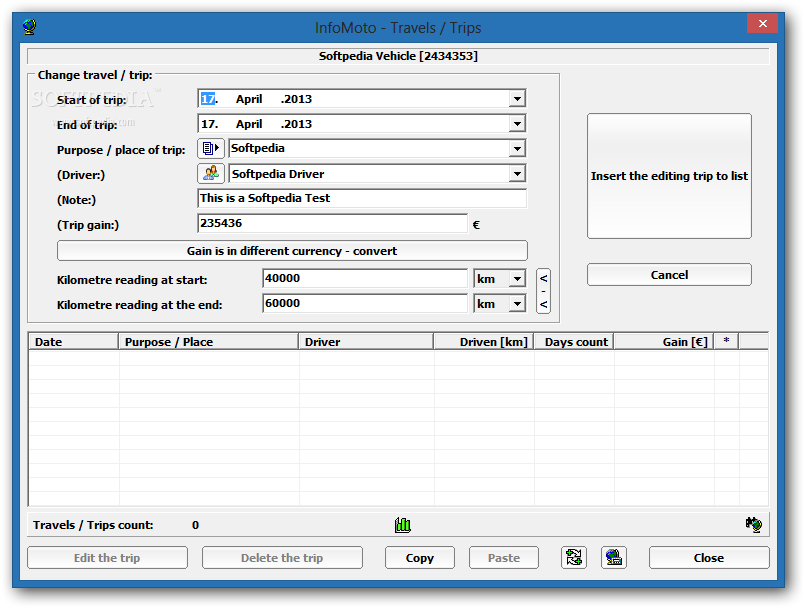Sort by the Date column header
The image size is (805, 608).
[x=73, y=342]
